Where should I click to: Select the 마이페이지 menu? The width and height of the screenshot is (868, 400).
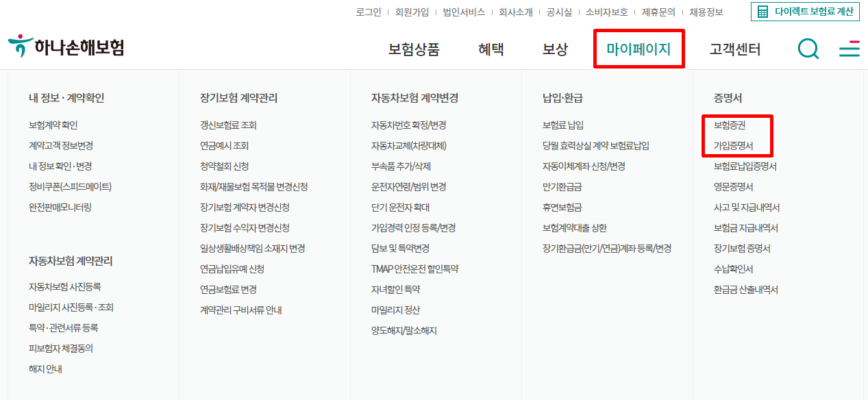point(638,49)
